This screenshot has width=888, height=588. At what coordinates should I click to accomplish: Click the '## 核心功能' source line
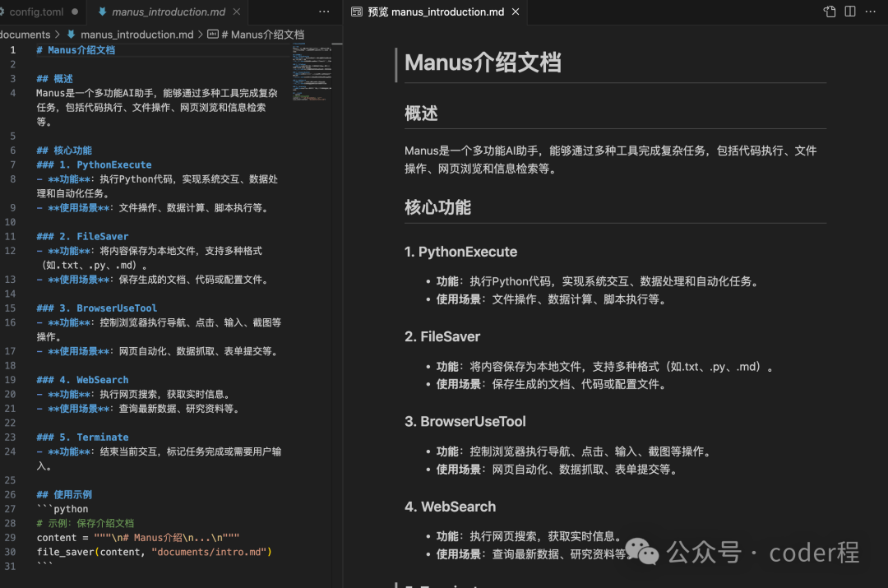65,150
